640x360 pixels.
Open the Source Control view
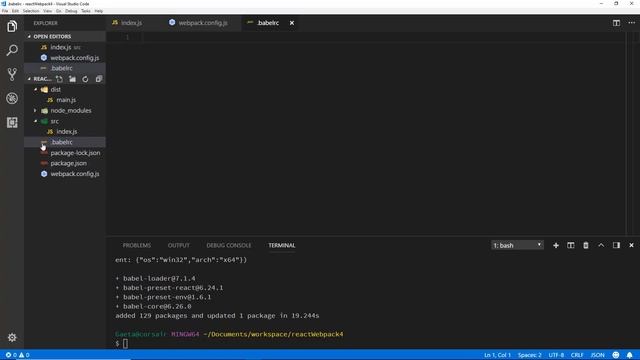(x=12, y=74)
